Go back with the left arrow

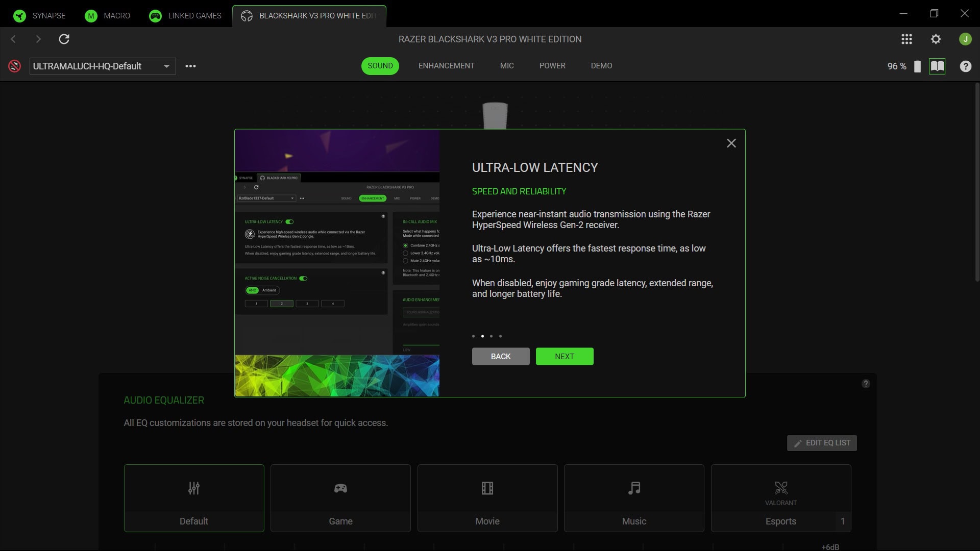pos(13,39)
